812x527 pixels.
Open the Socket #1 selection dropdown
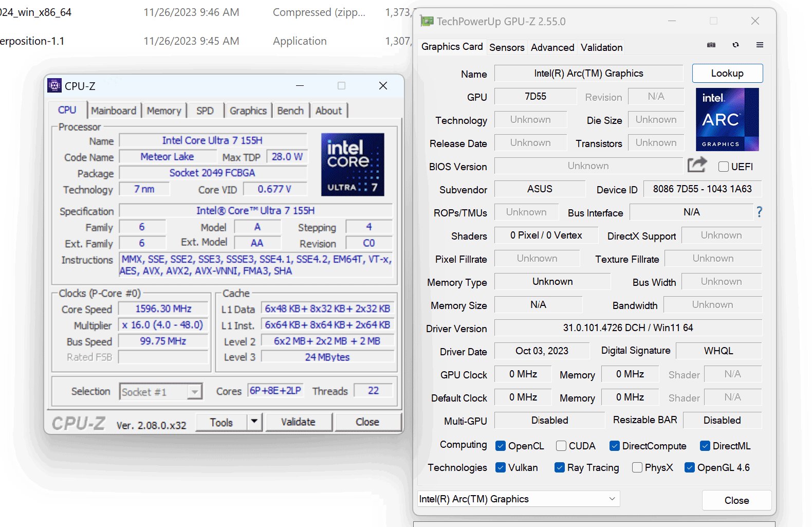pos(161,392)
